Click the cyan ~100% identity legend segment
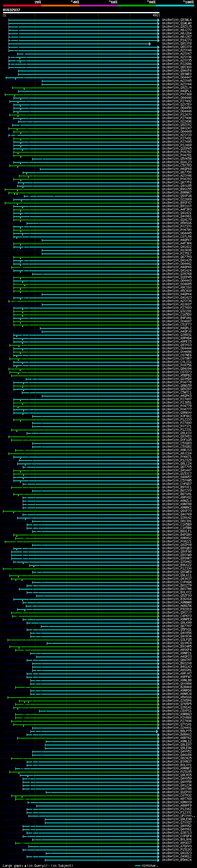 tap(175, 6)
